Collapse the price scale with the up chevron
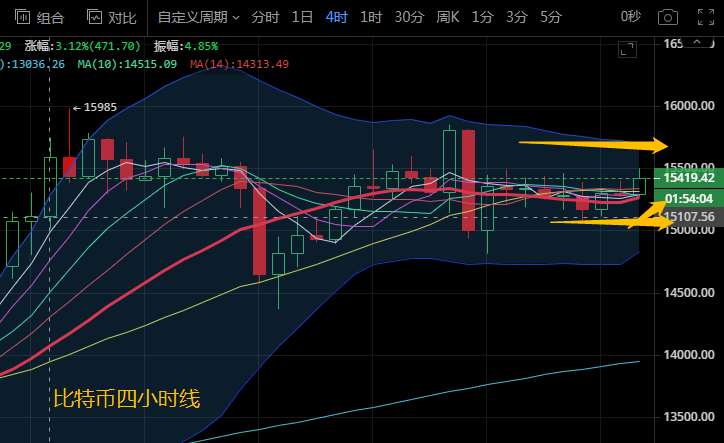 [x=697, y=42]
